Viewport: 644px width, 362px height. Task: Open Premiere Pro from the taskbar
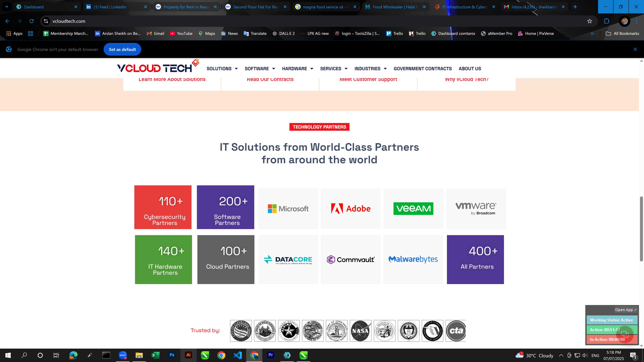pos(271,355)
